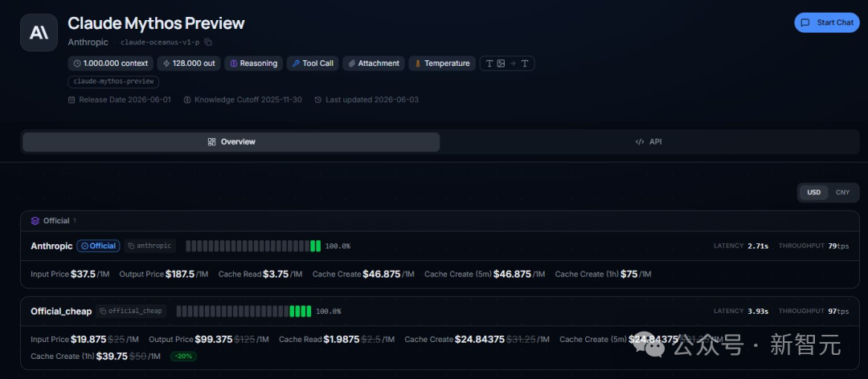Copy the anthropic provider slug
868x379 pixels.
pos(150,246)
